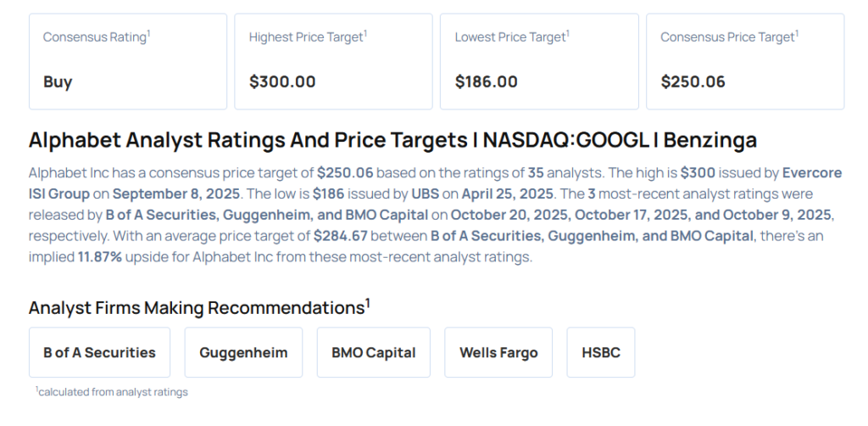Click the Consensus Price Target card title
This screenshot has height=426, width=868.
point(728,37)
